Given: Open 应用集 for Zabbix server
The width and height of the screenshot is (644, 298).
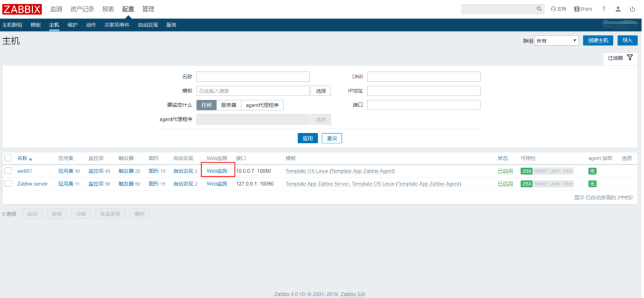Looking at the screenshot, I should pos(66,184).
